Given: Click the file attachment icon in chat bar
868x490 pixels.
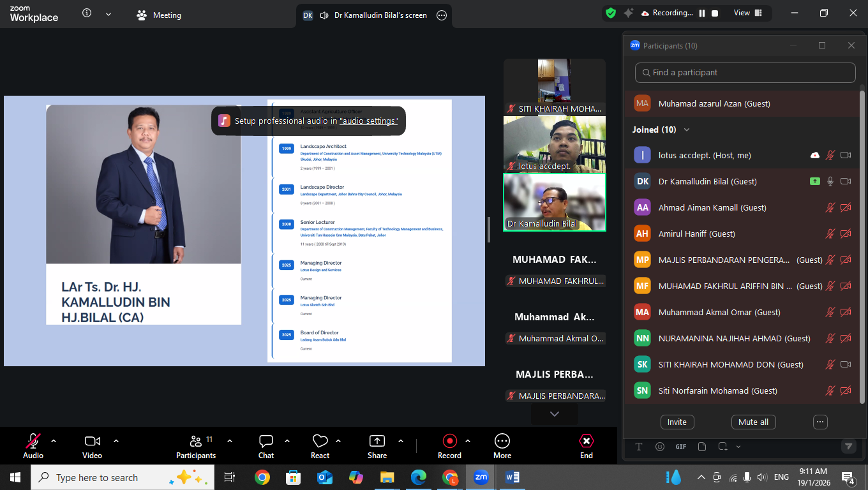Looking at the screenshot, I should pyautogui.click(x=702, y=447).
